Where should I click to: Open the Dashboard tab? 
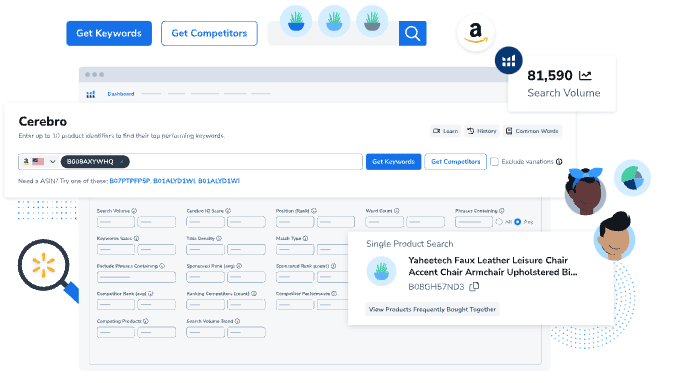coord(121,94)
